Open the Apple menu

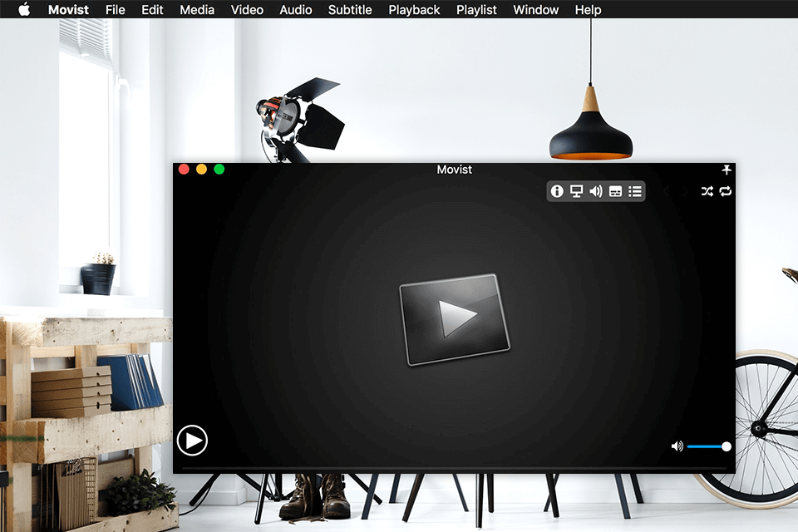[x=24, y=9]
